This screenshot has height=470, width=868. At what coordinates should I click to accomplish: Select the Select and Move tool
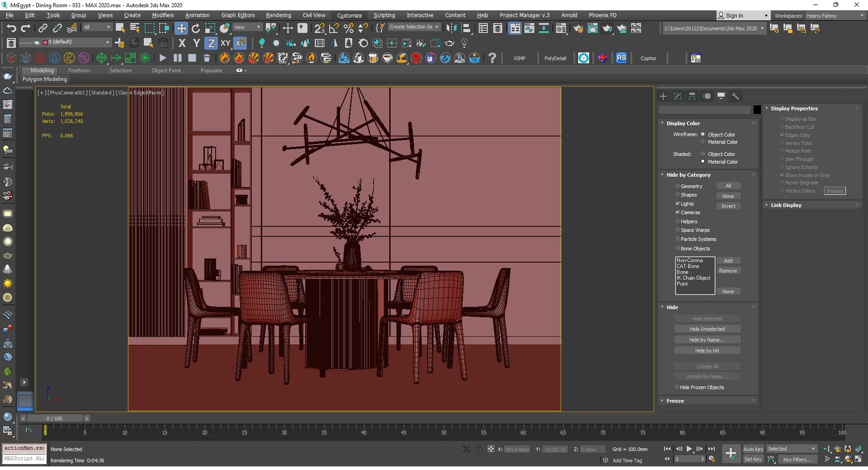click(181, 28)
